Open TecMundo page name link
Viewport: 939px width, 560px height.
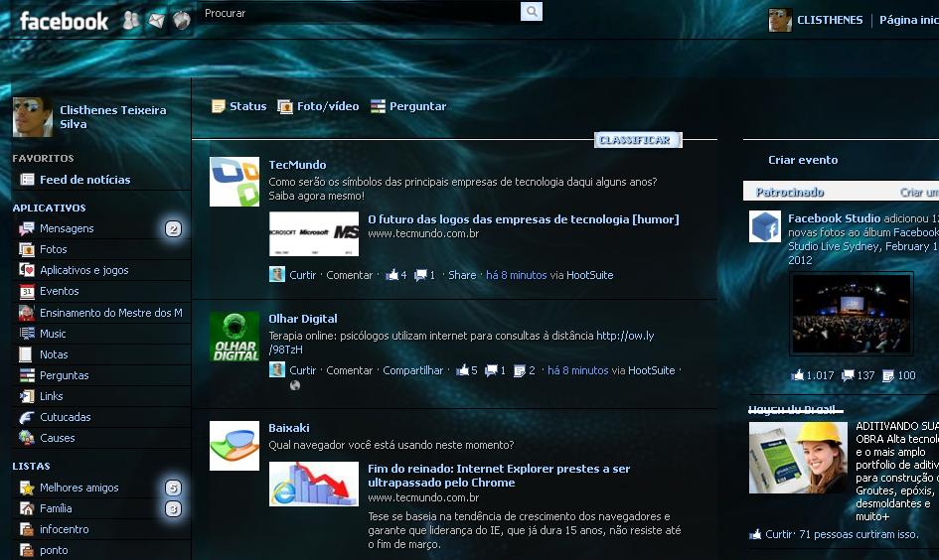coord(297,165)
